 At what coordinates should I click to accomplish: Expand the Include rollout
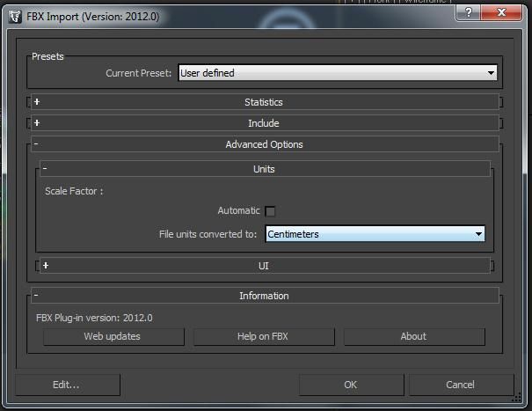(265, 123)
